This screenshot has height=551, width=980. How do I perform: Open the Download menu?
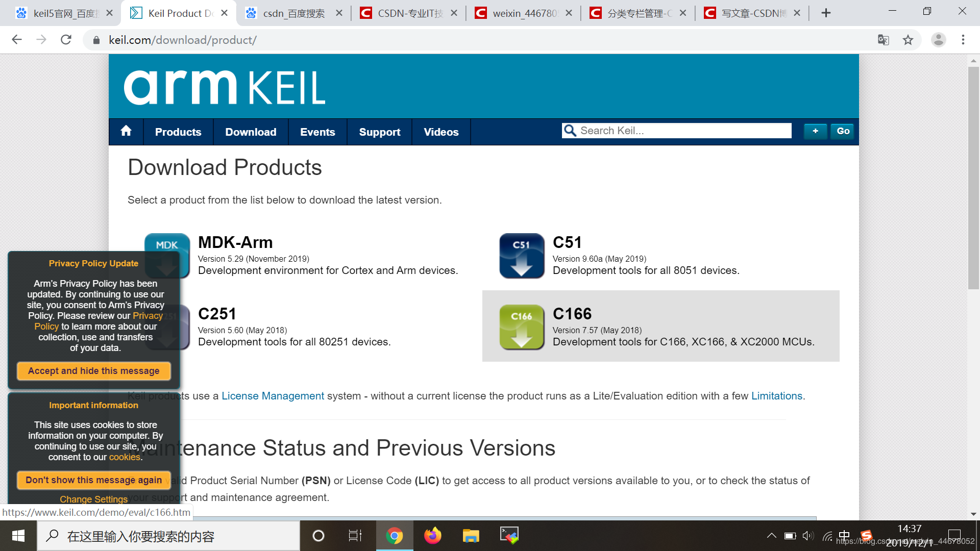pyautogui.click(x=251, y=132)
